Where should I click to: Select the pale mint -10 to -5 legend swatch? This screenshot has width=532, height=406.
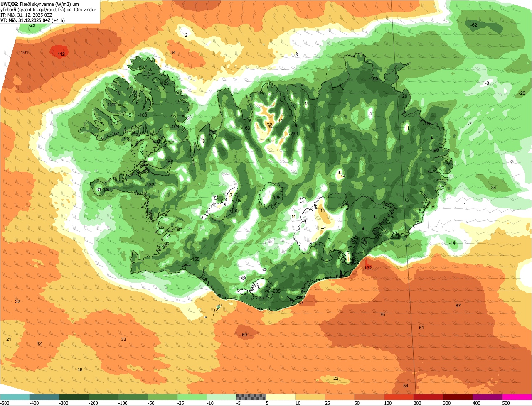222,397
